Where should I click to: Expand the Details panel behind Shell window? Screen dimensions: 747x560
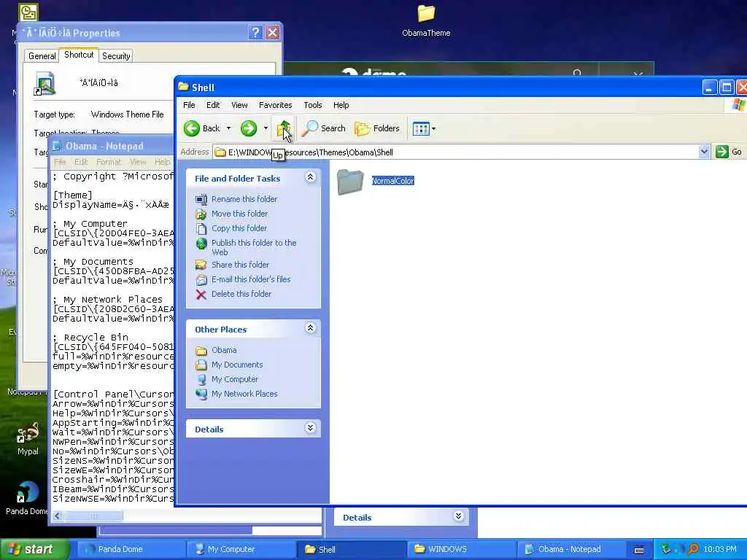458,516
